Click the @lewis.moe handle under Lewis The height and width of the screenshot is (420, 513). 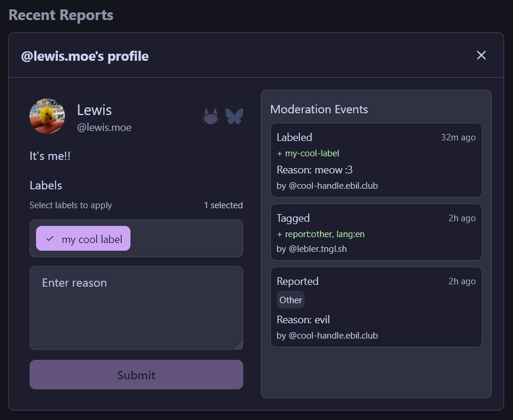(x=104, y=127)
